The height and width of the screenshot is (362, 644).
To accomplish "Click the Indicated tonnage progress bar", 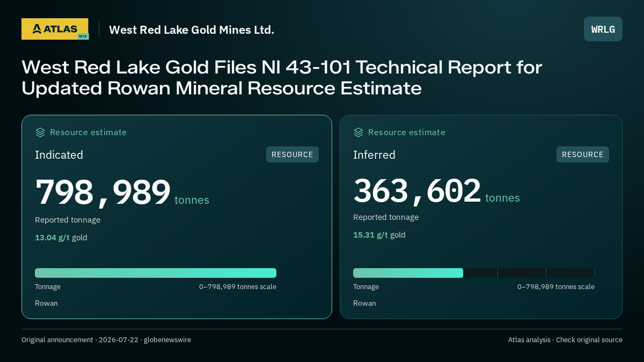I will [x=156, y=273].
